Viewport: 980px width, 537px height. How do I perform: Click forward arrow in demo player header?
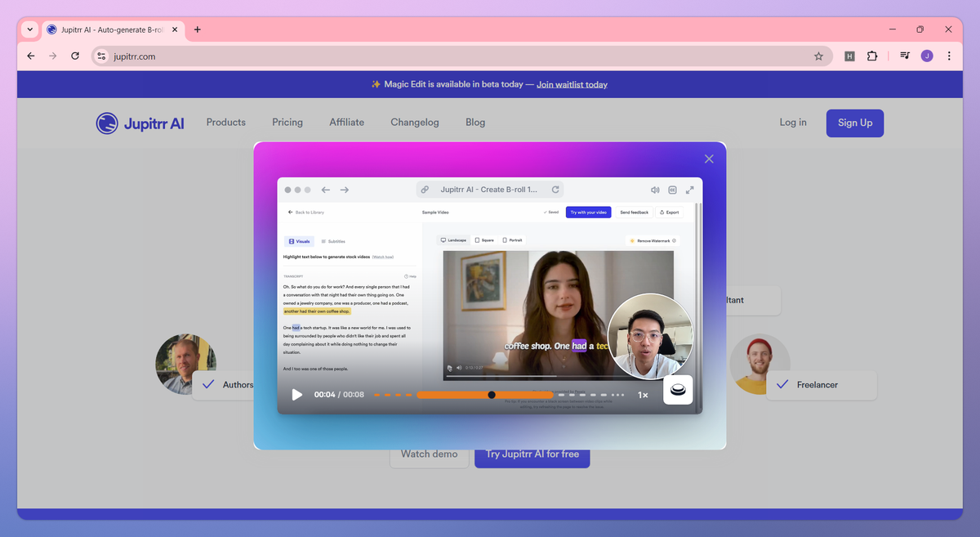click(x=345, y=190)
